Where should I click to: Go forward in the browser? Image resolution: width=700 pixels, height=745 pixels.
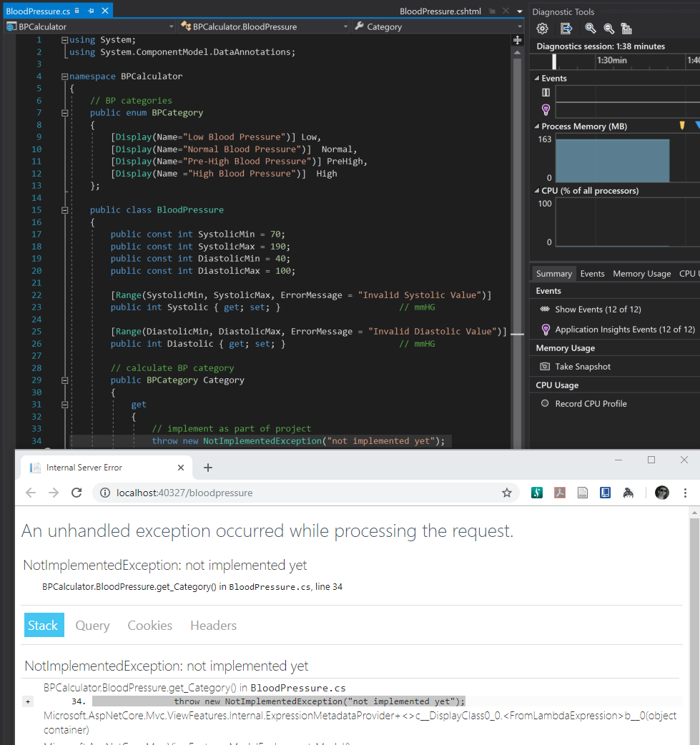coord(54,493)
